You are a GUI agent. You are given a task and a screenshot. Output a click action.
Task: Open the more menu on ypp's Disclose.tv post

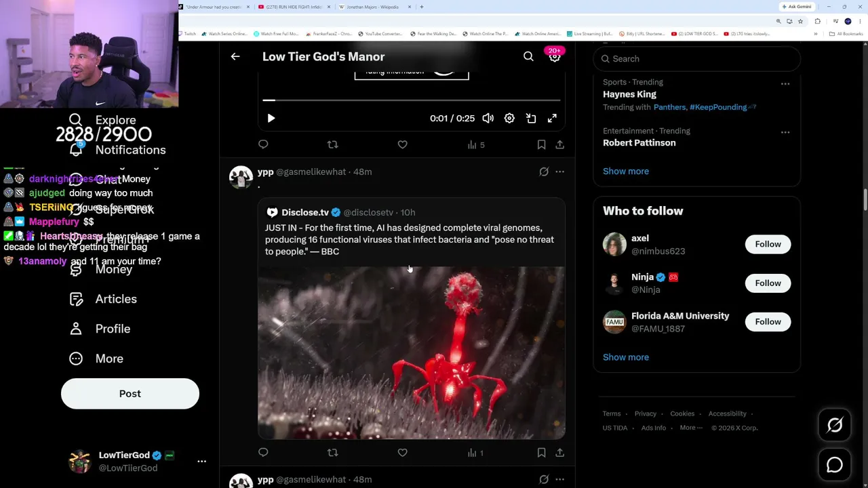(559, 172)
